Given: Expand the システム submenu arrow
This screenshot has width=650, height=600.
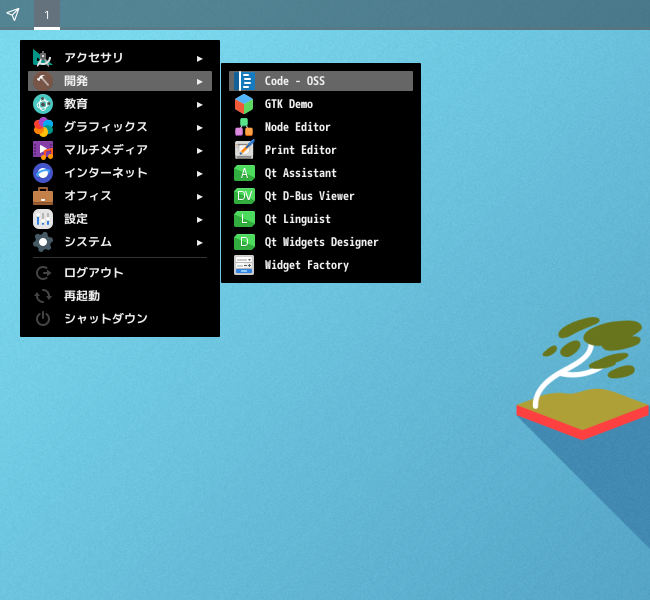Looking at the screenshot, I should point(199,242).
